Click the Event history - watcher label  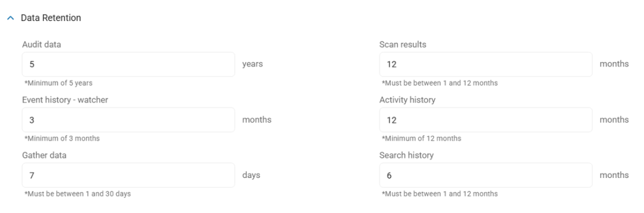[x=65, y=100]
